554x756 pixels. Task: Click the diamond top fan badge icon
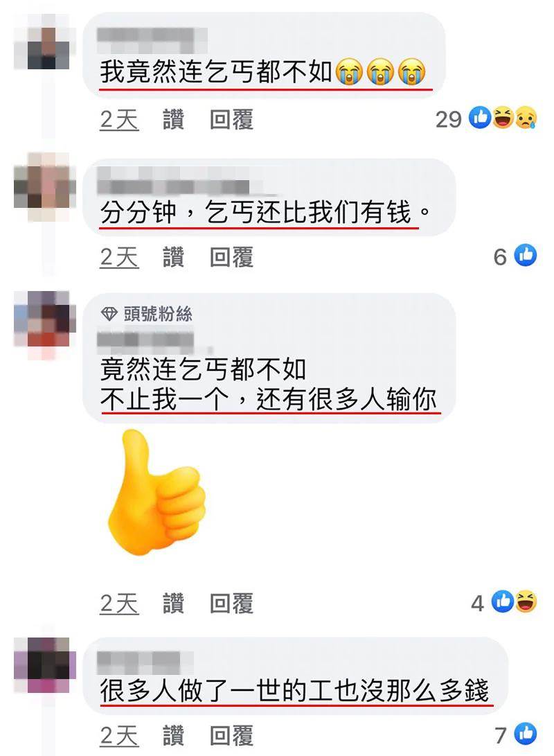point(109,315)
